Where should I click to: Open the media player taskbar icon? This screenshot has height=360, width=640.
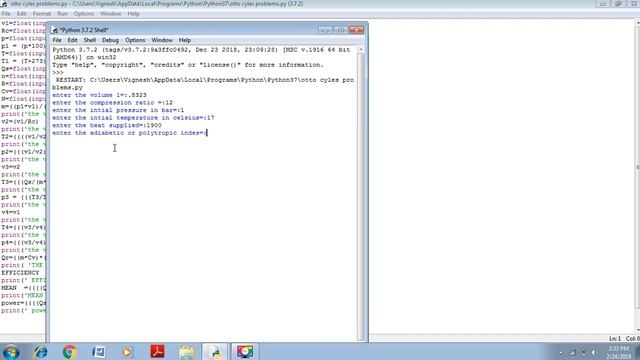click(x=128, y=351)
